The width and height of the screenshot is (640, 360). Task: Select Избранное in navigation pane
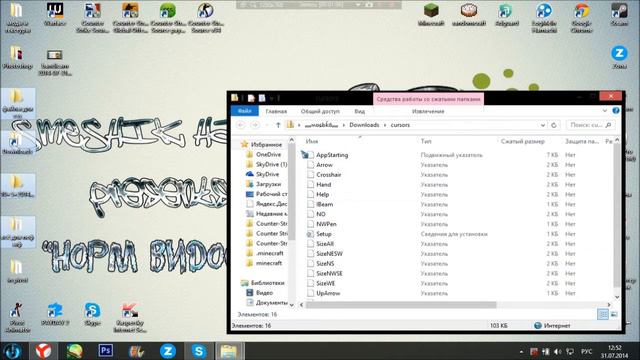[x=266, y=144]
